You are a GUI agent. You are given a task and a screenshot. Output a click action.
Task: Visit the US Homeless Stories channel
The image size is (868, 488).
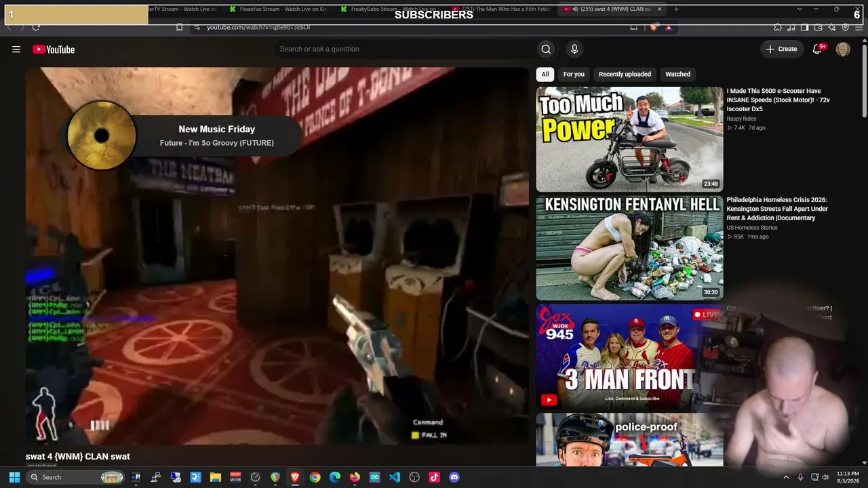752,228
